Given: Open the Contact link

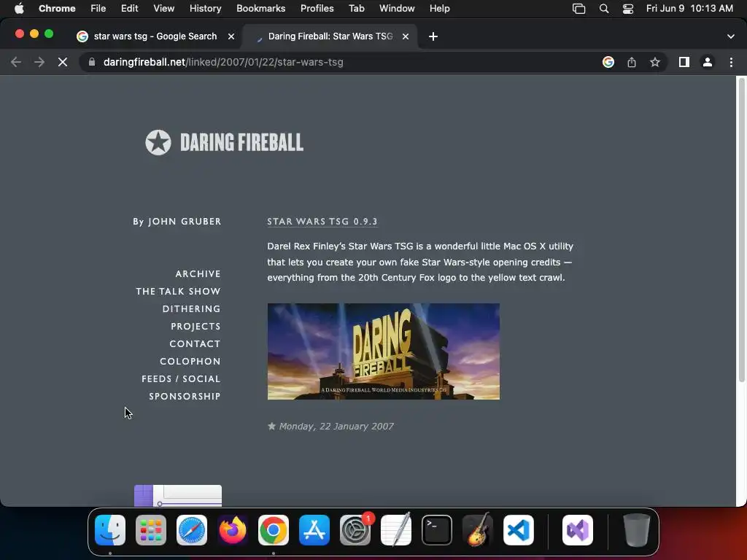Looking at the screenshot, I should [x=195, y=344].
